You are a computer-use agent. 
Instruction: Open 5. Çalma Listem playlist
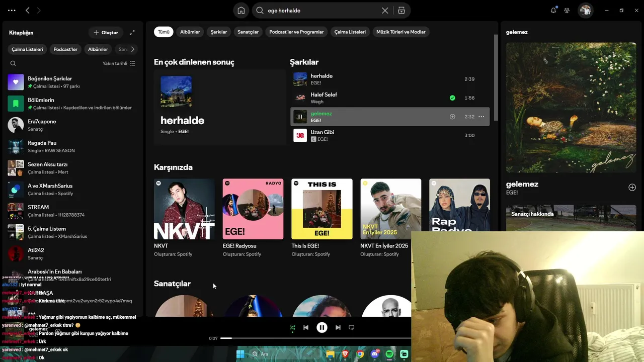click(x=73, y=232)
